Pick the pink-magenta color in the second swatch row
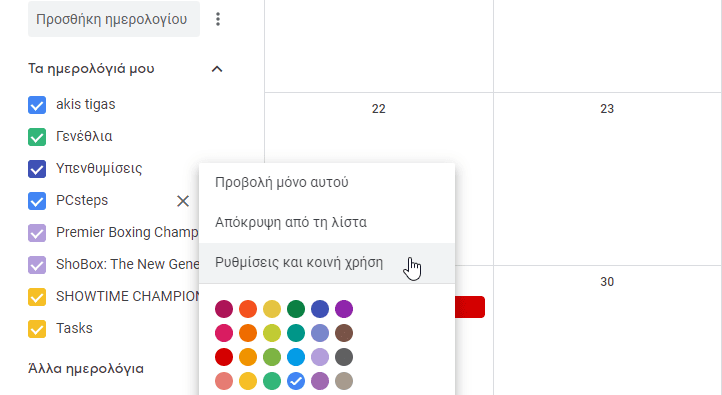The width and height of the screenshot is (722, 395). pyautogui.click(x=224, y=333)
